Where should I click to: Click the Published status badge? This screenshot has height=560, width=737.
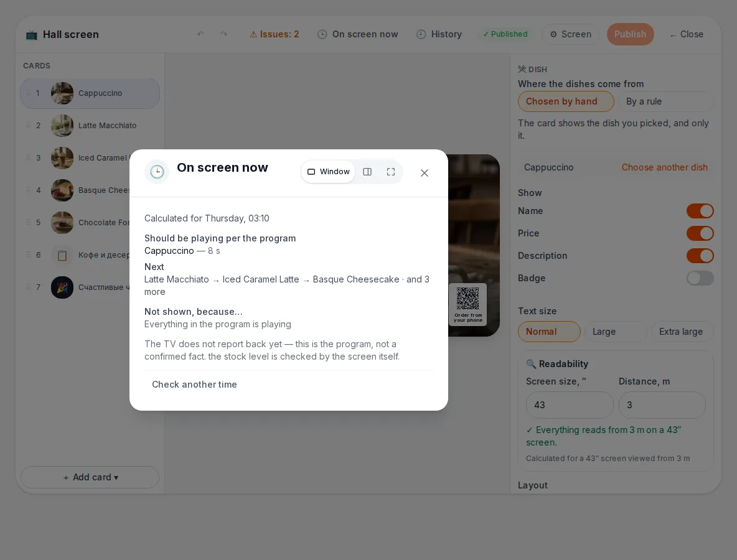coord(505,34)
